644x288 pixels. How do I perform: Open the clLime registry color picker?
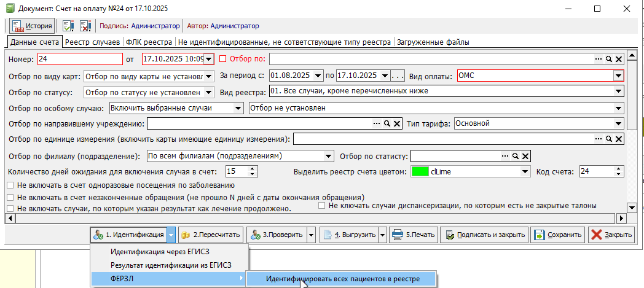point(525,172)
